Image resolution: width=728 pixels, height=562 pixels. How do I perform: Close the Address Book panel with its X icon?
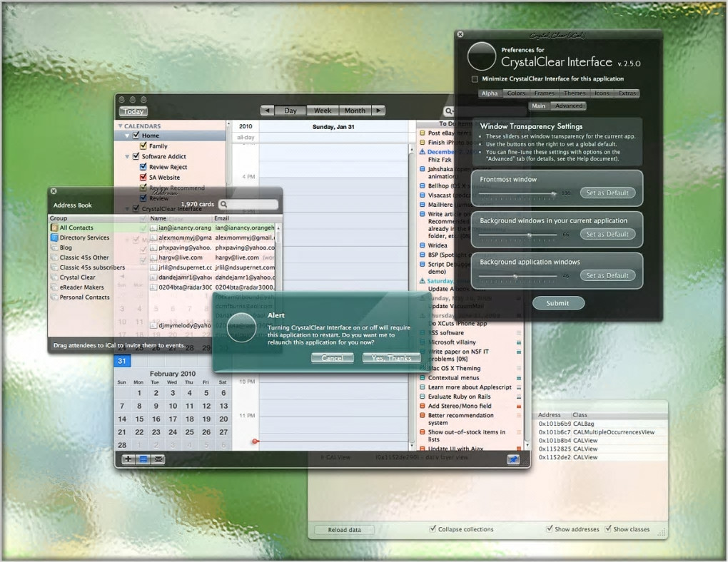pyautogui.click(x=54, y=190)
